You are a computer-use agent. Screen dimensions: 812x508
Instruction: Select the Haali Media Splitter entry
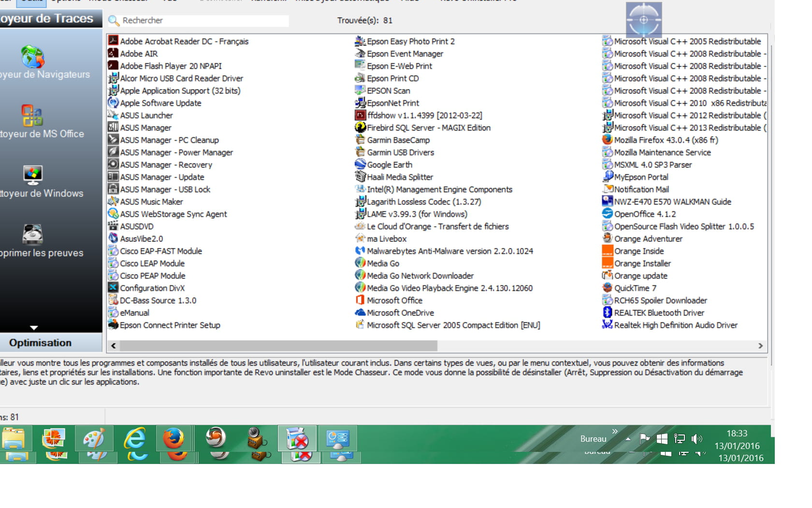(400, 177)
